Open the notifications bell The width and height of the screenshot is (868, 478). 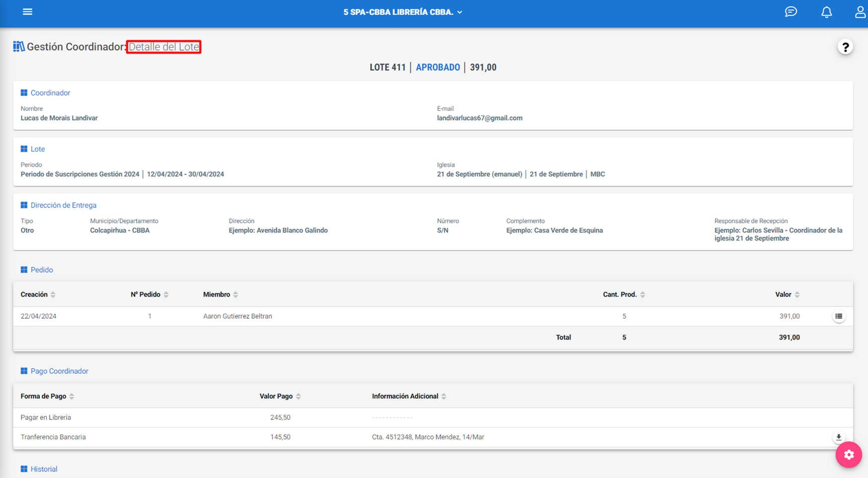[826, 12]
